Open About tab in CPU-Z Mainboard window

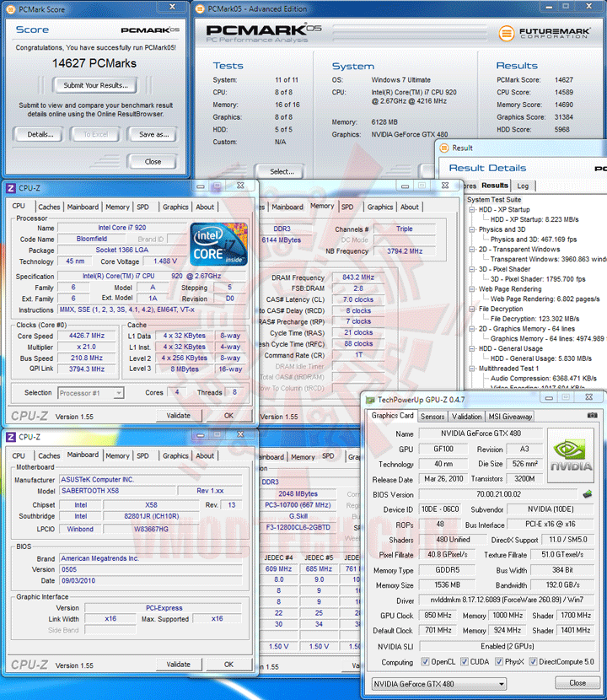point(205,455)
